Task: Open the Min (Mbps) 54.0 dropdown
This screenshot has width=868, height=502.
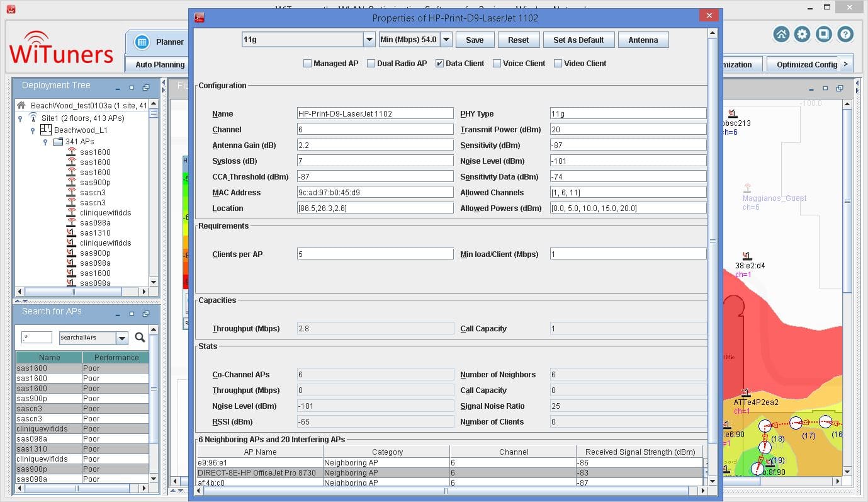Action: tap(446, 40)
